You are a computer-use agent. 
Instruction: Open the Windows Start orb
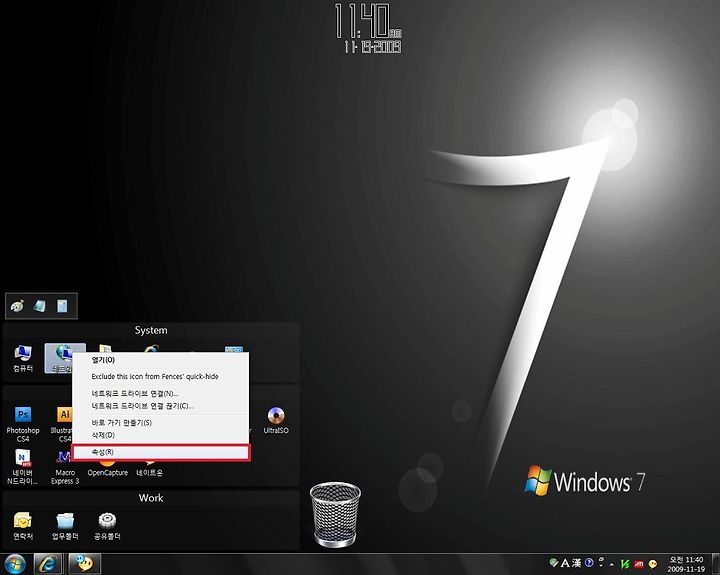click(x=15, y=564)
